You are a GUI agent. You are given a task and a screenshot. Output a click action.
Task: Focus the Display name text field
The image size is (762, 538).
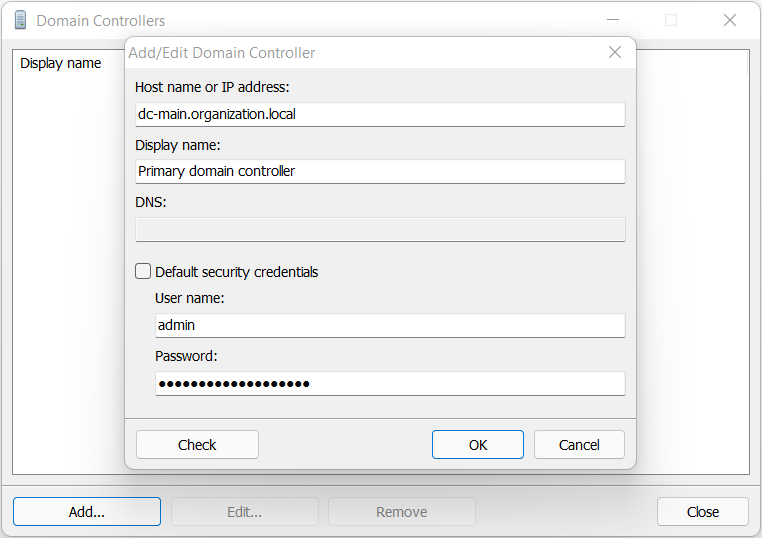(380, 171)
